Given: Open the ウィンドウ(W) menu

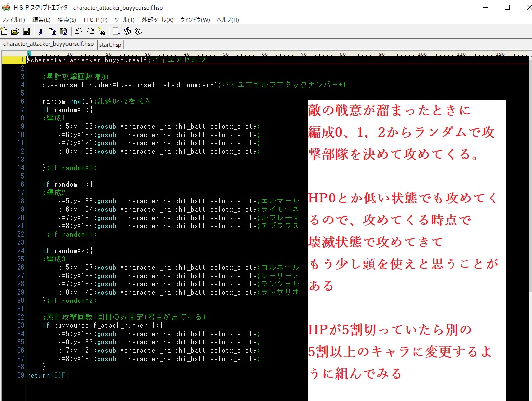Looking at the screenshot, I should (x=195, y=20).
